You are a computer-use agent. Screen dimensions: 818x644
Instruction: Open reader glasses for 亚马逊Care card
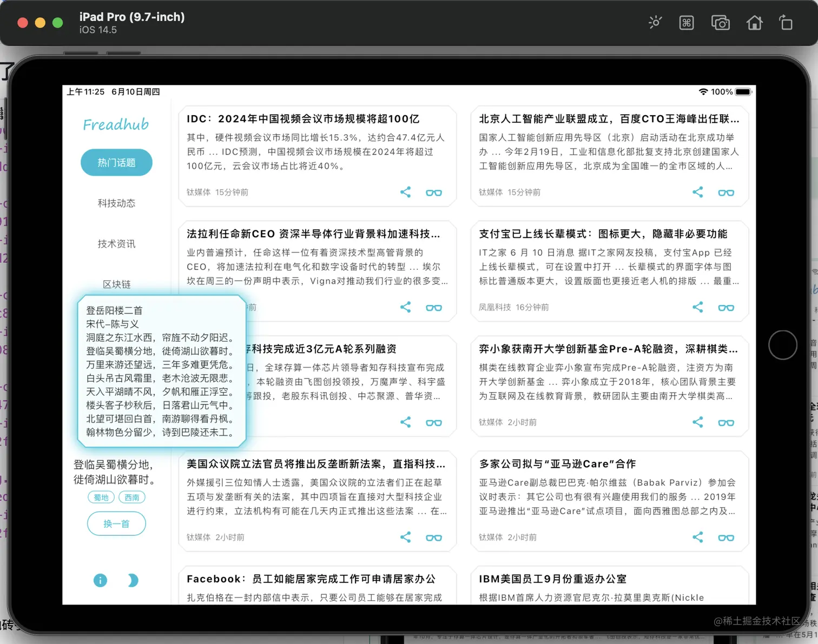pyautogui.click(x=726, y=537)
